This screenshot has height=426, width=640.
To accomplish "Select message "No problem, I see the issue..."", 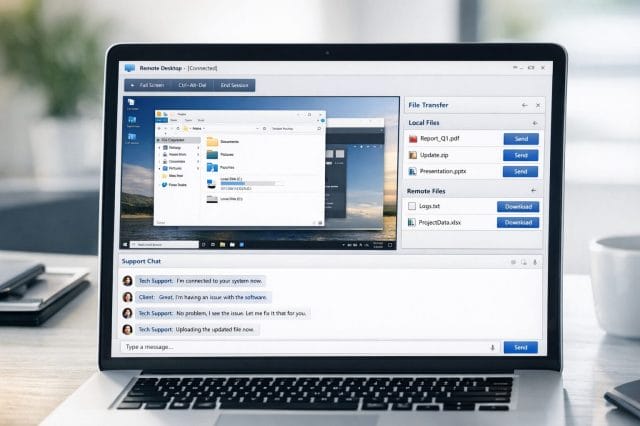I will (x=222, y=313).
